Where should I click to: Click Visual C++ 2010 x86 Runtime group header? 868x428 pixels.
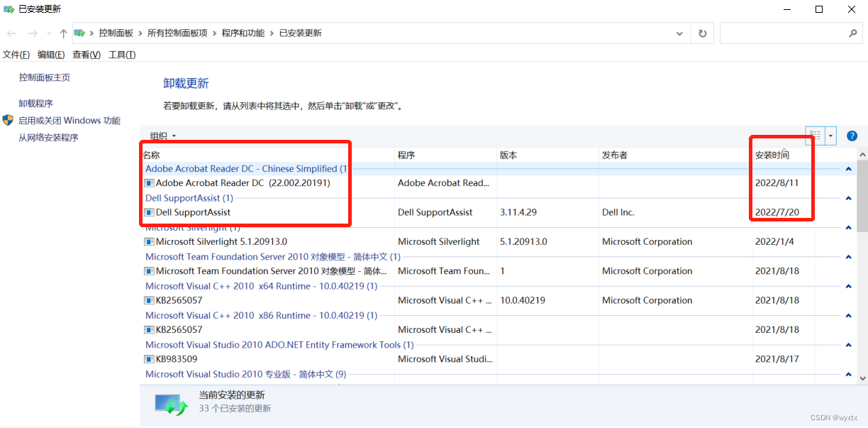click(x=261, y=316)
